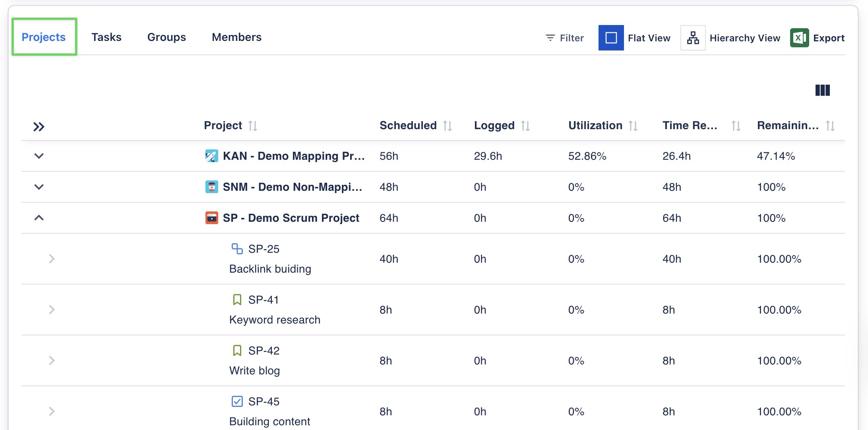Click the Excel Export icon

click(799, 38)
